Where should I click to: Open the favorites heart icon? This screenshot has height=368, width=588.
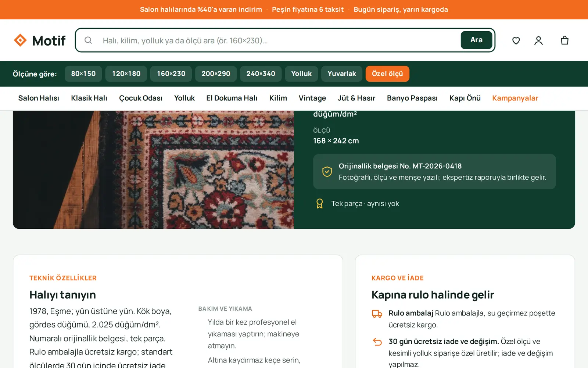(516, 40)
